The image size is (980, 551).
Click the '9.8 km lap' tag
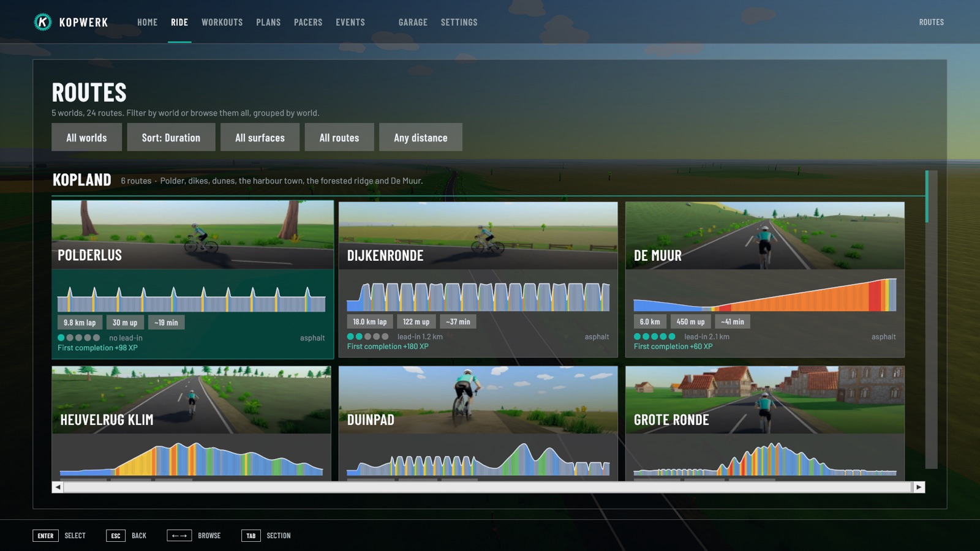[80, 323]
